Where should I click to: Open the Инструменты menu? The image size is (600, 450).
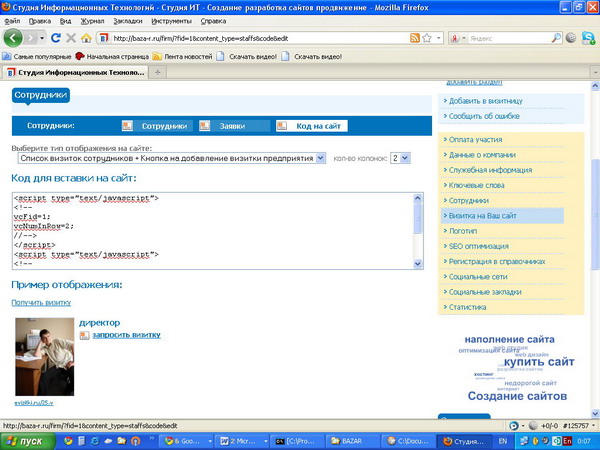click(x=171, y=21)
